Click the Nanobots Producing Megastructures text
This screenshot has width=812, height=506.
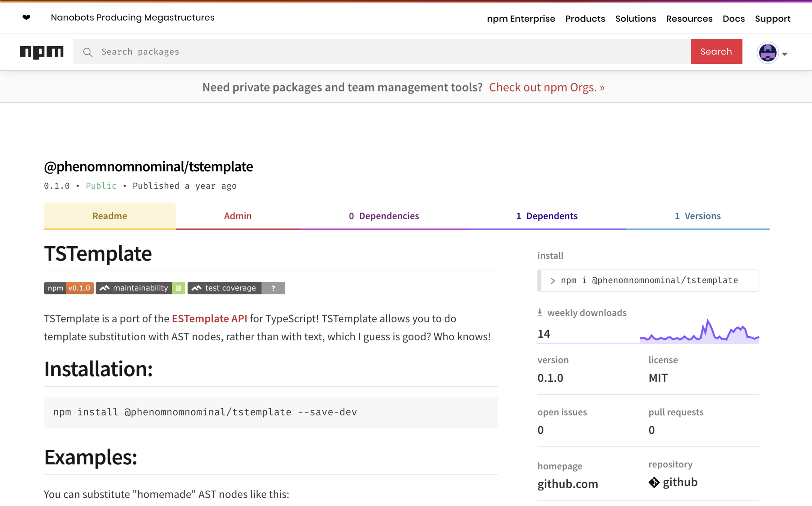[132, 18]
